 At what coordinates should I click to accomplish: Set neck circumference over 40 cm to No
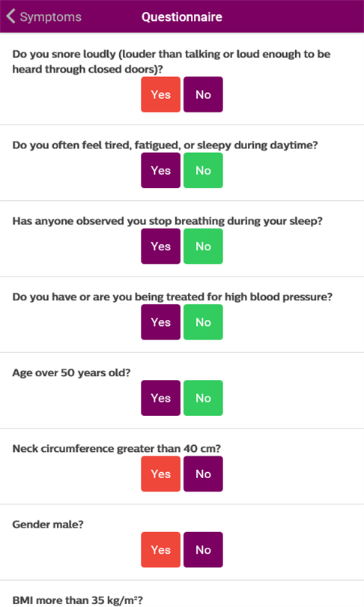[203, 474]
